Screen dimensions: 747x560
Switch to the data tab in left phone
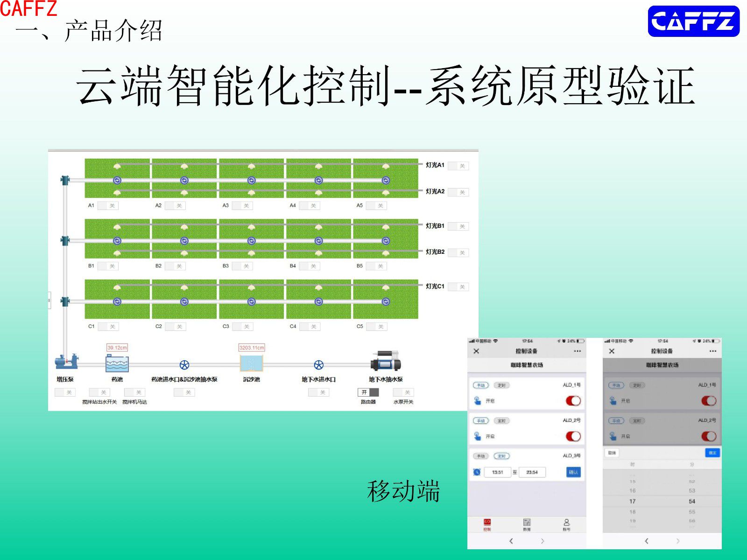click(527, 524)
